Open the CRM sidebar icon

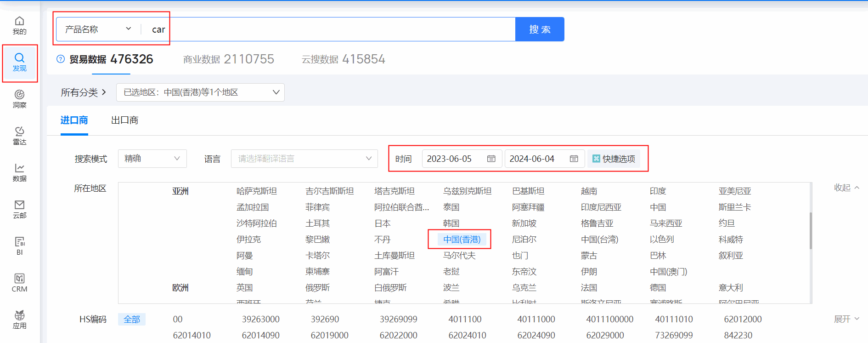tap(19, 283)
